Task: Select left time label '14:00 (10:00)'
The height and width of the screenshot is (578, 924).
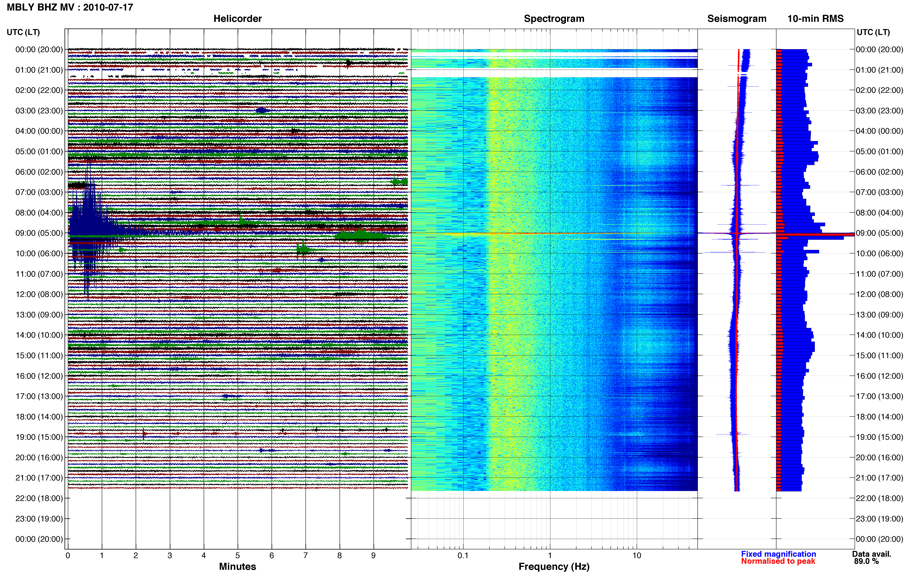Action: (x=39, y=335)
